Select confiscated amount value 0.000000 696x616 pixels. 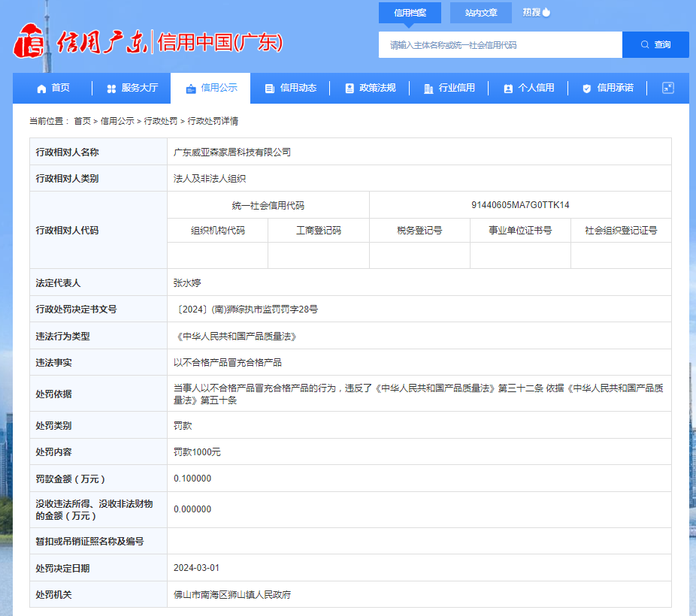pos(192,509)
